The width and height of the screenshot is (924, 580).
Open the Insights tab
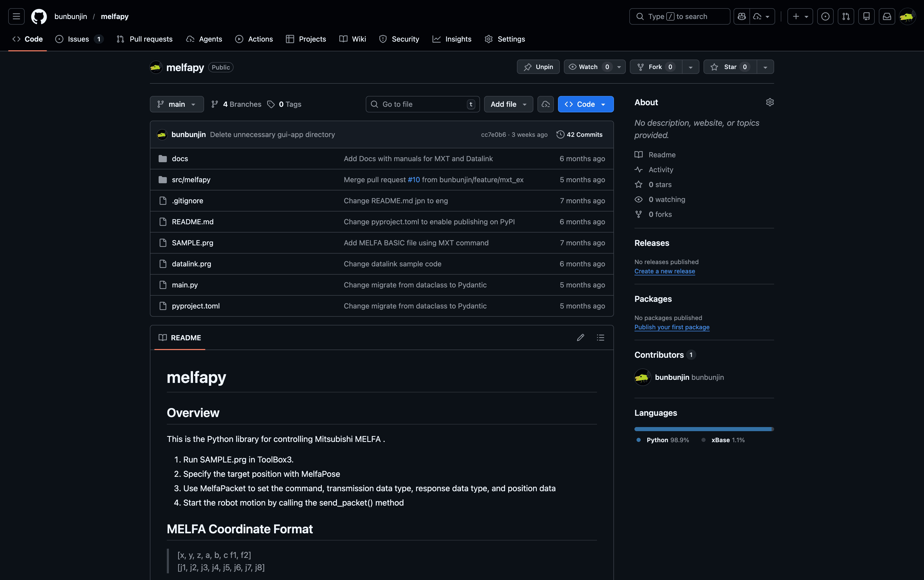click(452, 39)
